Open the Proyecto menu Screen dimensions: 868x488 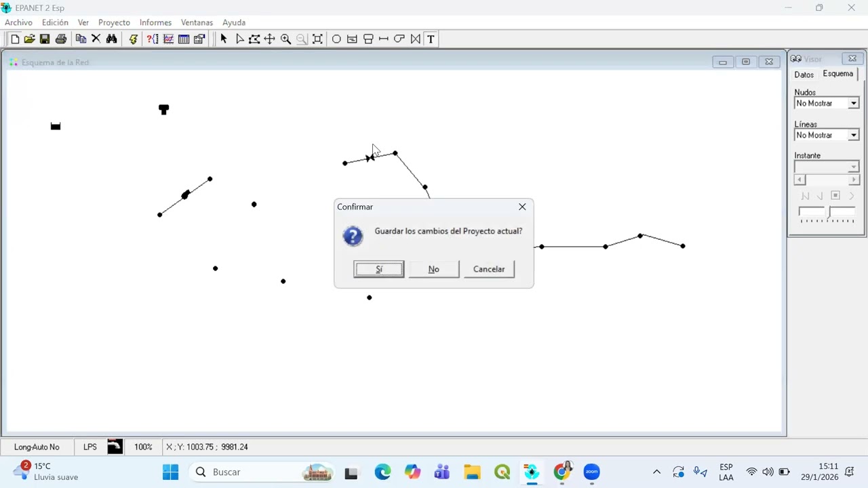114,22
